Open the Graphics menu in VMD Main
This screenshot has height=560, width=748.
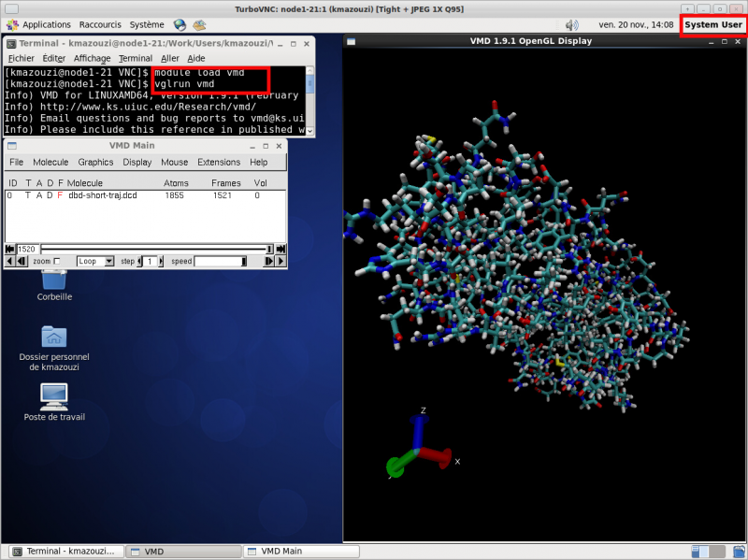click(x=95, y=163)
